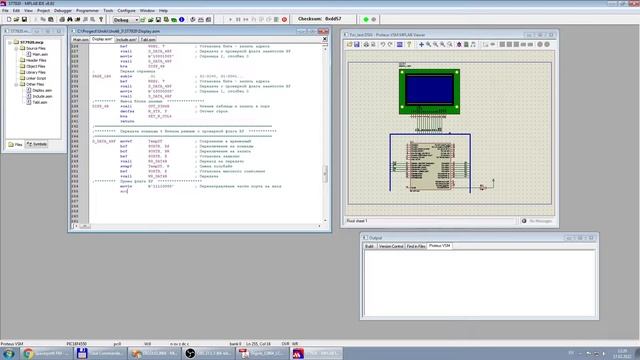Viewport: 640px width, 360px height.
Task: Open the Programmer menu
Action: point(87,11)
